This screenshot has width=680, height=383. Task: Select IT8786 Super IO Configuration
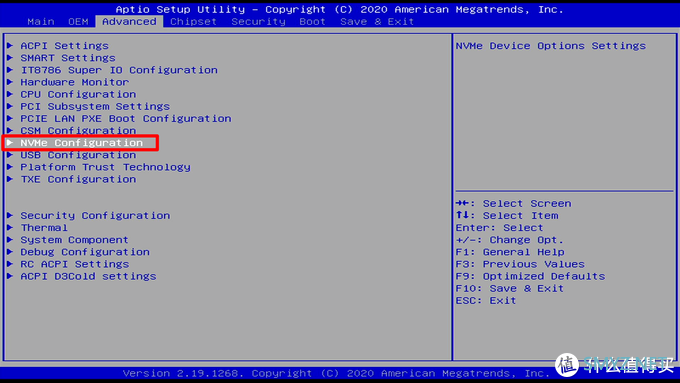coord(119,70)
